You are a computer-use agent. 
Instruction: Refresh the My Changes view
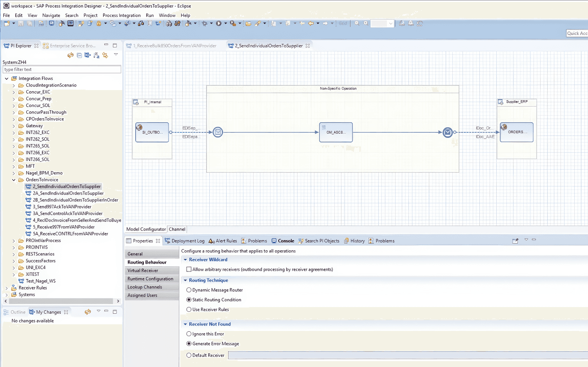point(88,312)
